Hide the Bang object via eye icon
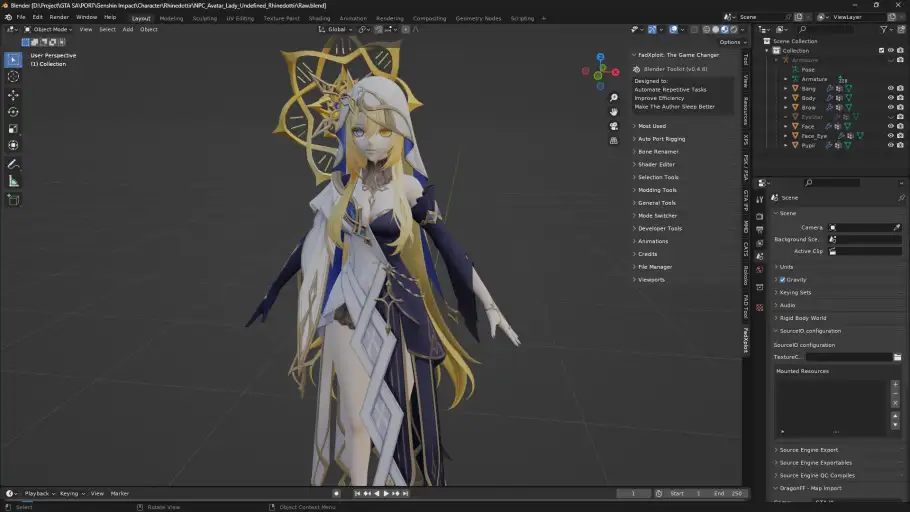Viewport: 910px width, 512px height. click(x=891, y=89)
